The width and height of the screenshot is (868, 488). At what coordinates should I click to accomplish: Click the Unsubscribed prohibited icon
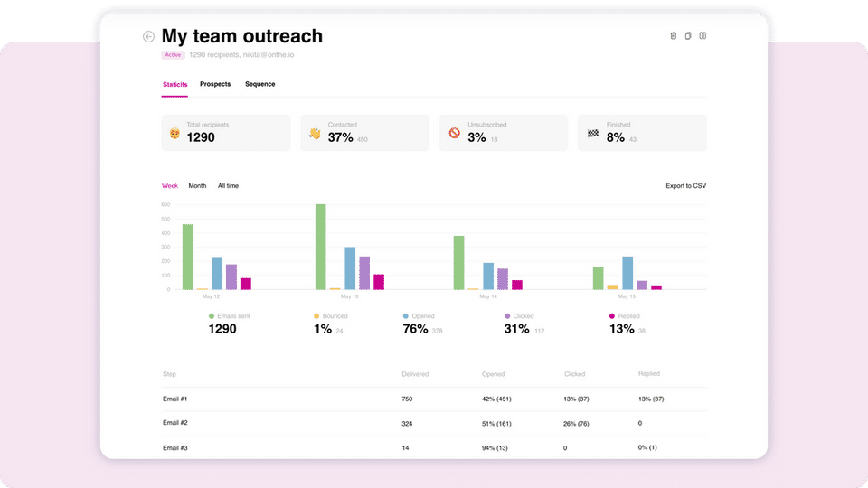coord(454,133)
